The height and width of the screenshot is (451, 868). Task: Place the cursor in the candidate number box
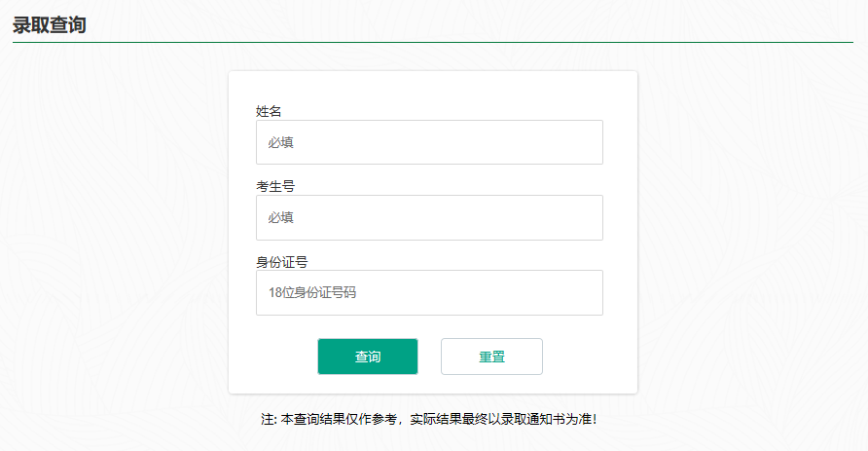429,217
